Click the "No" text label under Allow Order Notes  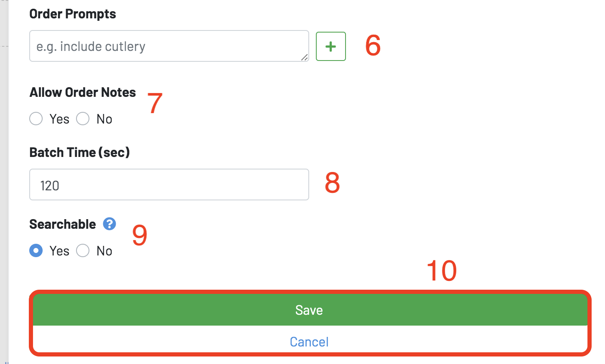tap(104, 119)
